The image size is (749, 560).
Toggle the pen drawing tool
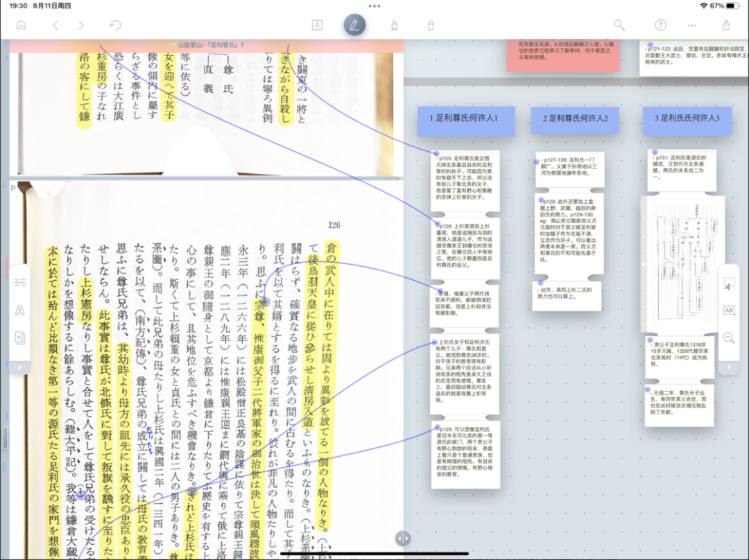click(x=354, y=25)
